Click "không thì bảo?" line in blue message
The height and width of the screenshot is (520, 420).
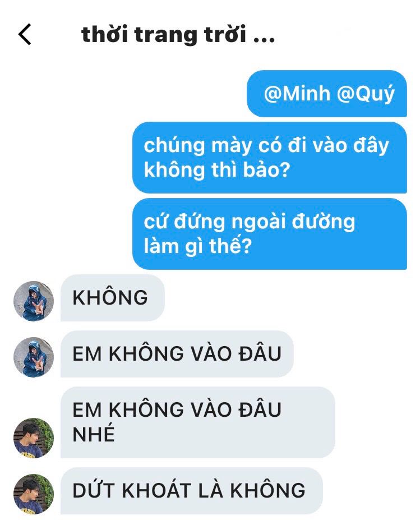(217, 170)
